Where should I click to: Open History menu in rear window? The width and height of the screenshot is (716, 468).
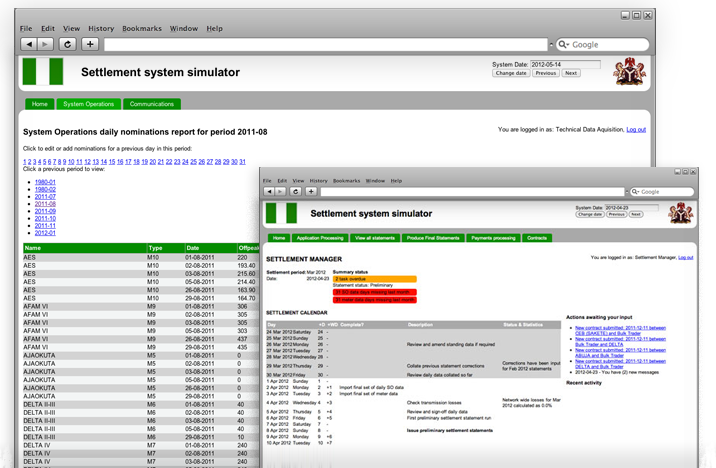coord(101,28)
